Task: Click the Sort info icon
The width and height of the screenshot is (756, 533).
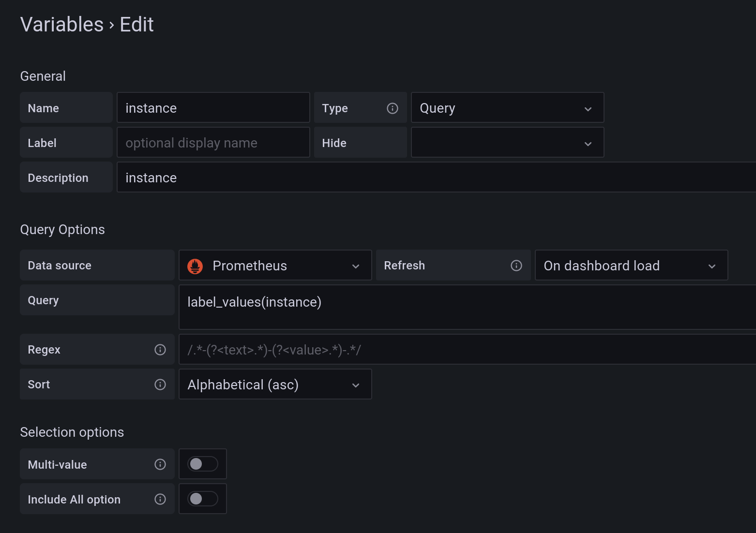Action: [160, 384]
